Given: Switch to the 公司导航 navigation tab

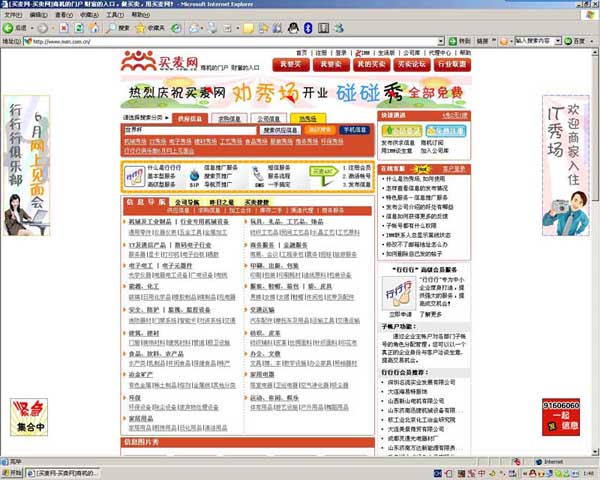Looking at the screenshot, I should coord(187,202).
